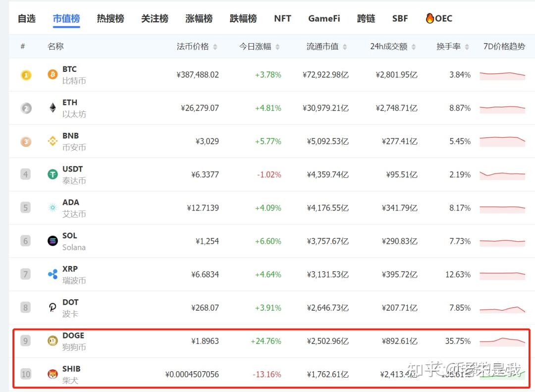View USDT 7D price trend chart
Viewport: 535px width, 392px height.
pyautogui.click(x=502, y=175)
